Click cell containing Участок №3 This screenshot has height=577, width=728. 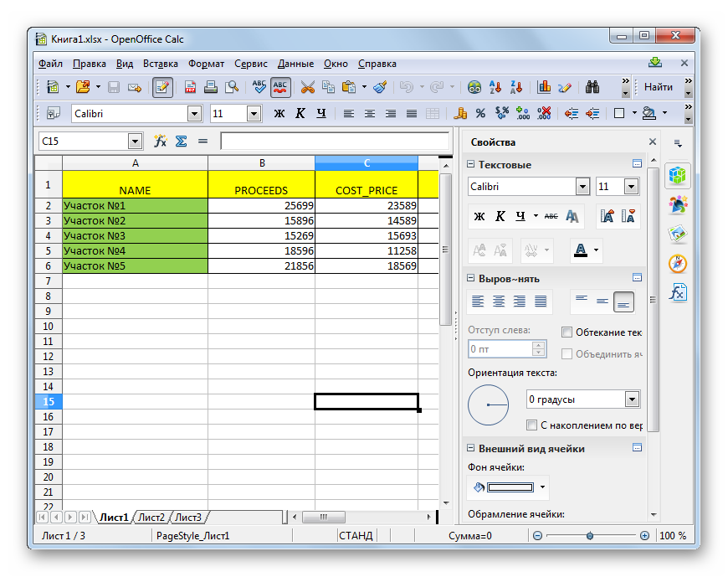[135, 235]
